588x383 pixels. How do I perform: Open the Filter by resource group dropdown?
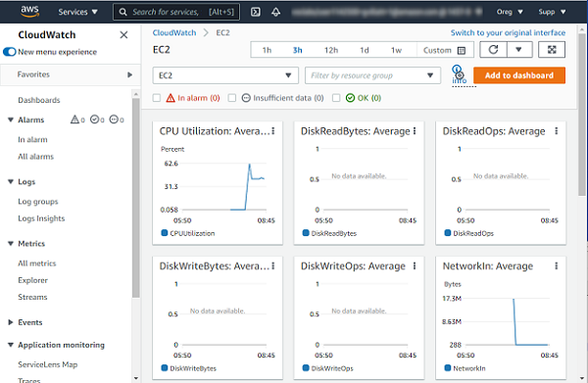click(x=372, y=75)
